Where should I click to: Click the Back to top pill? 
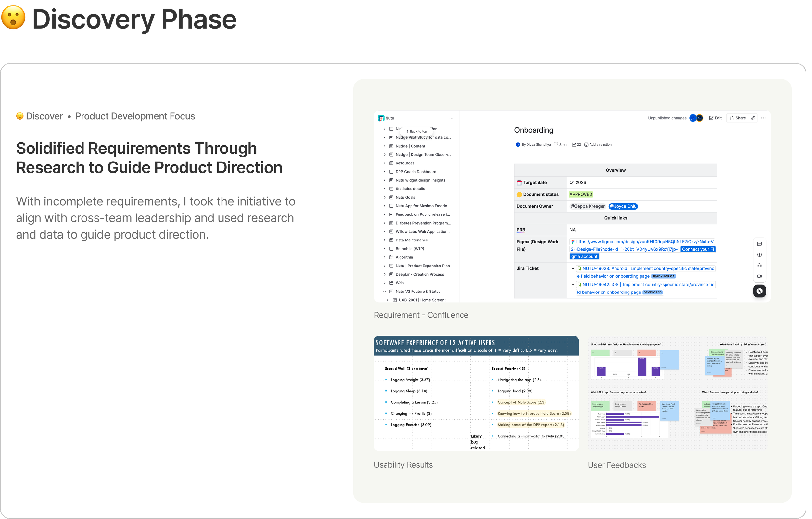click(x=416, y=131)
